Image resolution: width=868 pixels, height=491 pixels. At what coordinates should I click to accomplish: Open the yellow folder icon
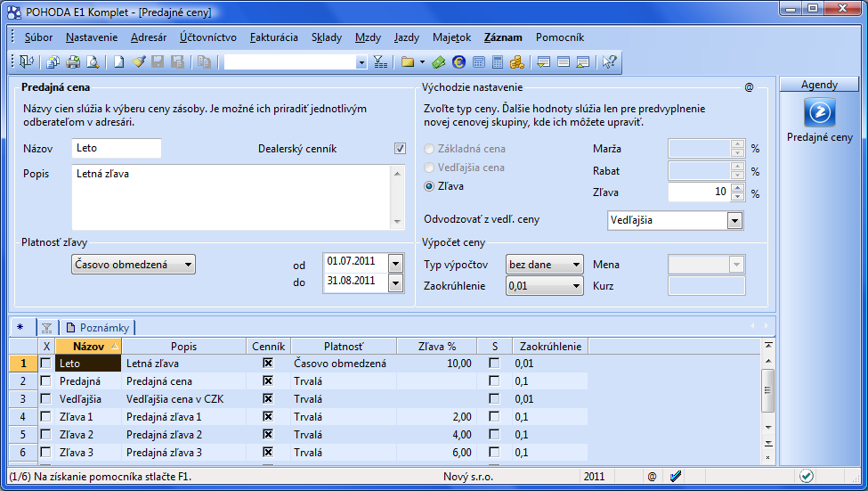(x=408, y=62)
